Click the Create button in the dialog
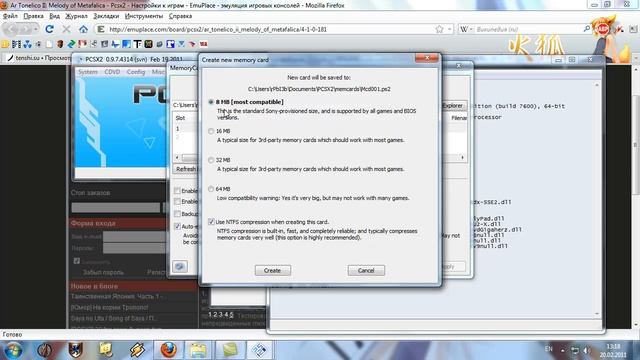The width and height of the screenshot is (640, 360). pos(273,270)
